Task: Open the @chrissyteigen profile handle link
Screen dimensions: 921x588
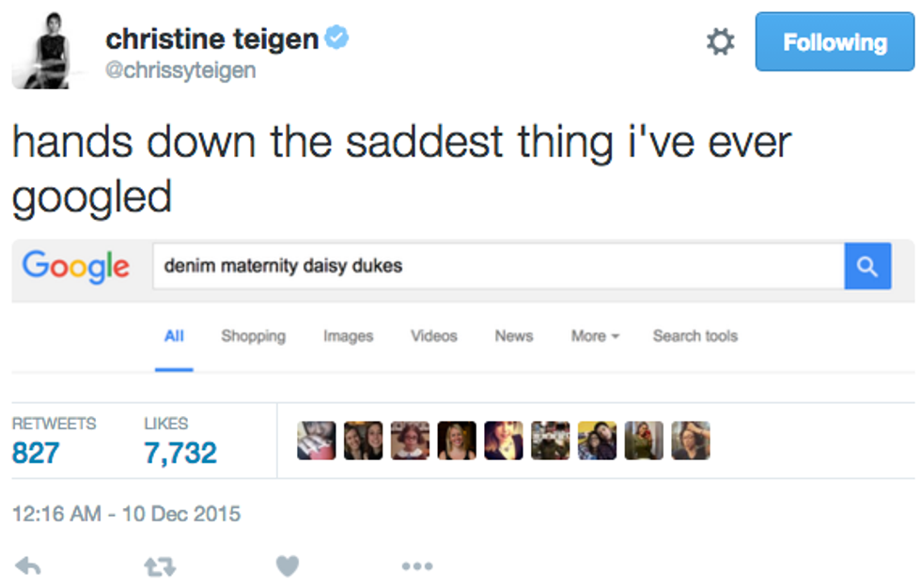Action: (x=180, y=70)
